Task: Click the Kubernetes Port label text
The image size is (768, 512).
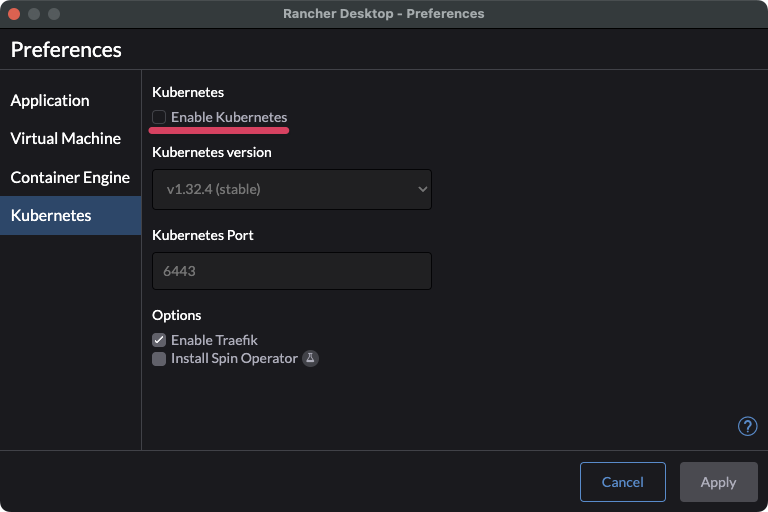Action: pyautogui.click(x=203, y=235)
